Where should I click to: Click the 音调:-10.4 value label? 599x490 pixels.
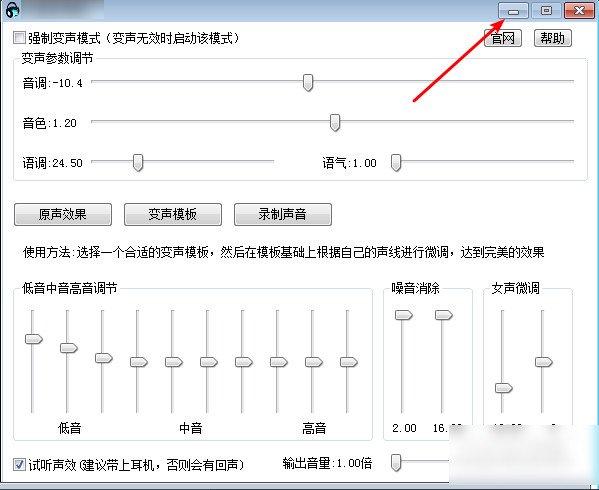53,83
